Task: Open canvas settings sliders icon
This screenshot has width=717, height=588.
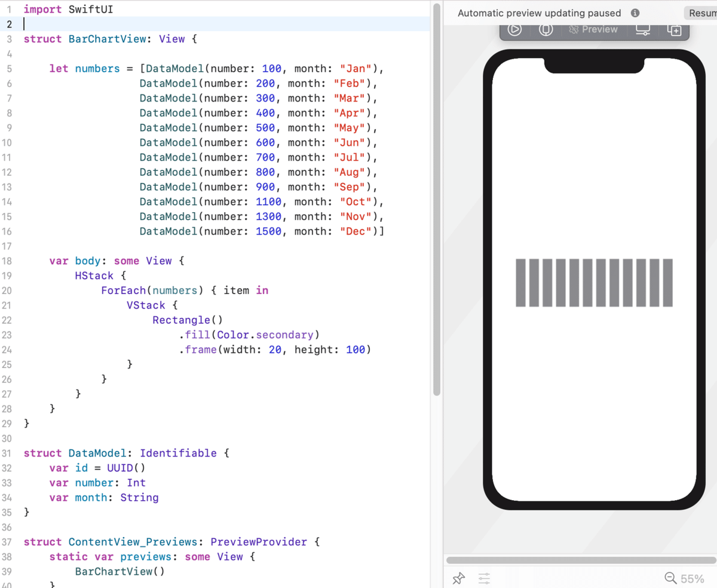Action: (484, 578)
